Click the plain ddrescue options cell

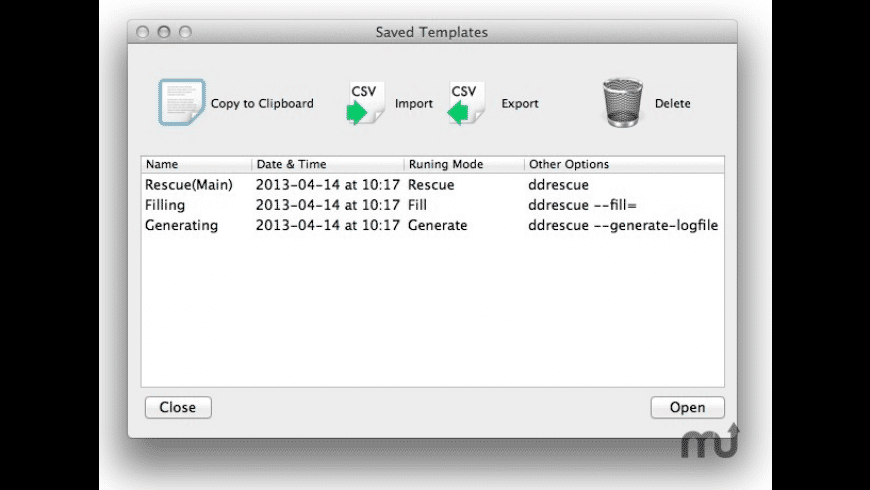pos(558,185)
